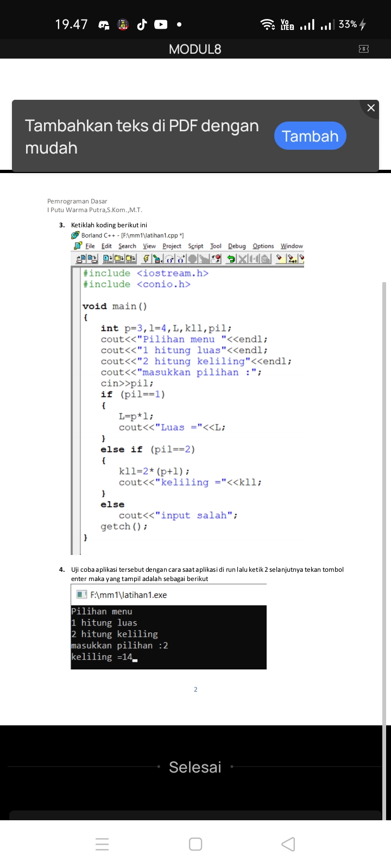Dismiss the add-text PDF banner
This screenshot has width=391, height=868.
(x=371, y=108)
